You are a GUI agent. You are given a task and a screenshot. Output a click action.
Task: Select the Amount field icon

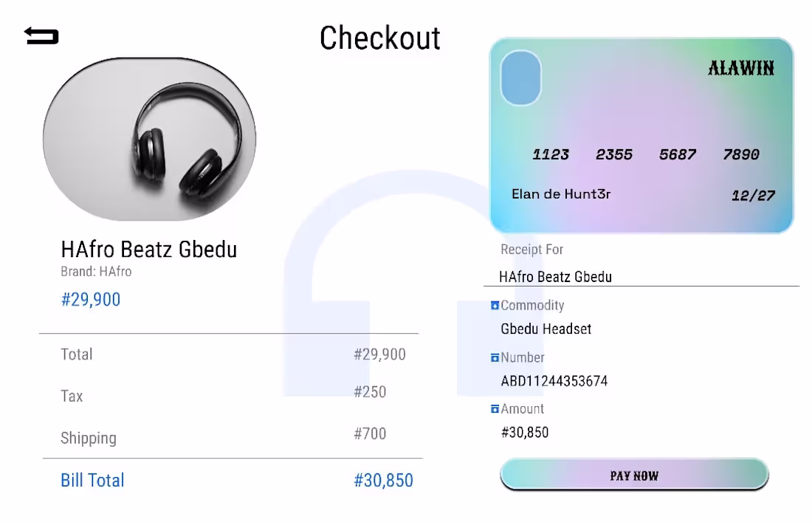(x=495, y=408)
